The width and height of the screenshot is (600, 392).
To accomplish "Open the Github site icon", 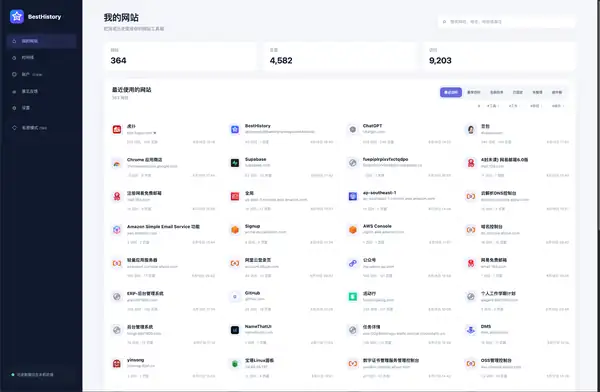I will click(235, 297).
